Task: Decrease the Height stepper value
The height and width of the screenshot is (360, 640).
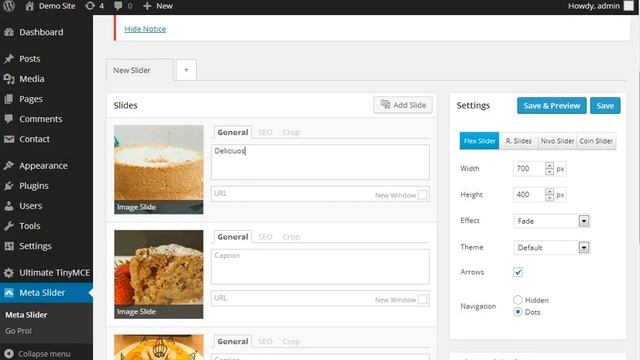Action: (549, 198)
